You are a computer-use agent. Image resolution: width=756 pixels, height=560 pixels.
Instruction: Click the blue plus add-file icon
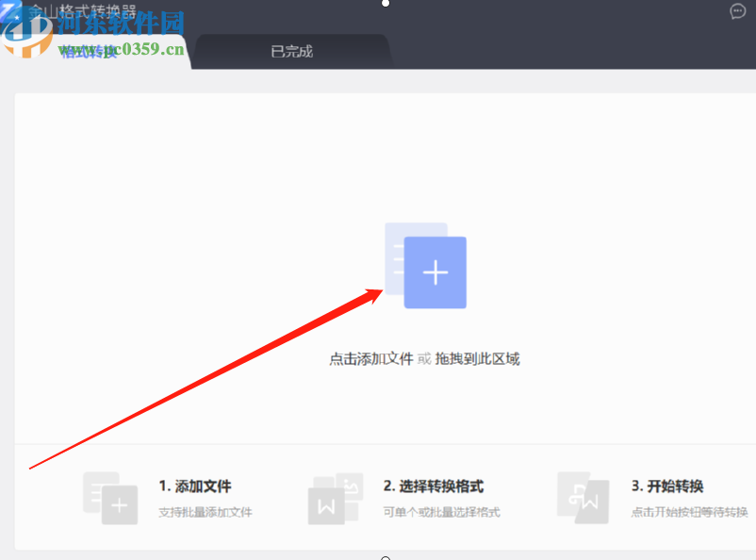point(436,272)
